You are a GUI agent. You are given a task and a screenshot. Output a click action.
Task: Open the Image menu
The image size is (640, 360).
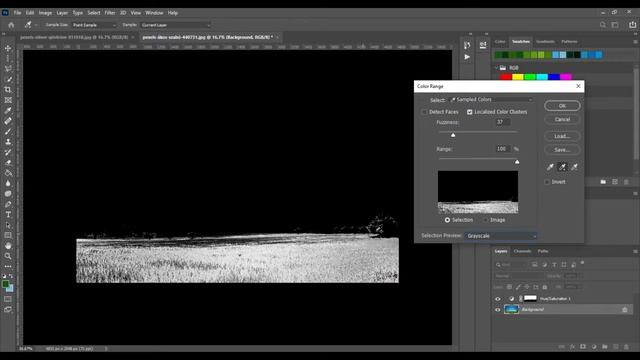[x=45, y=13]
